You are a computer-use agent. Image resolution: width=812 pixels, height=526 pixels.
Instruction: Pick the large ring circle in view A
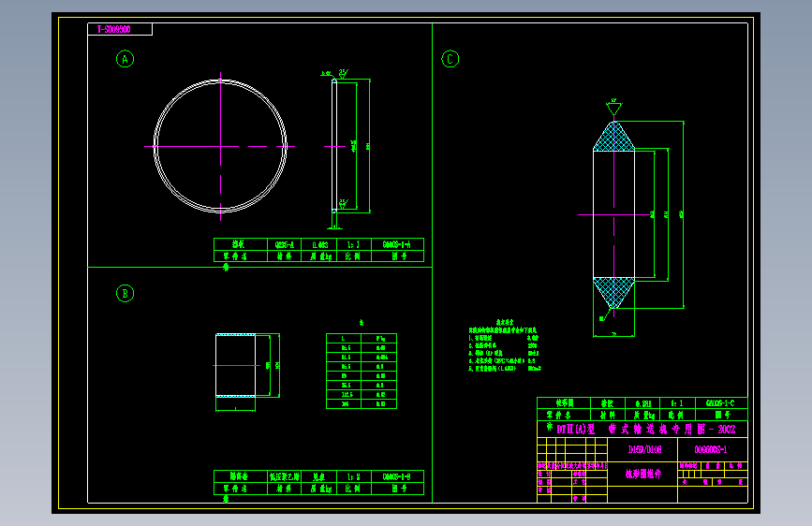[221, 146]
